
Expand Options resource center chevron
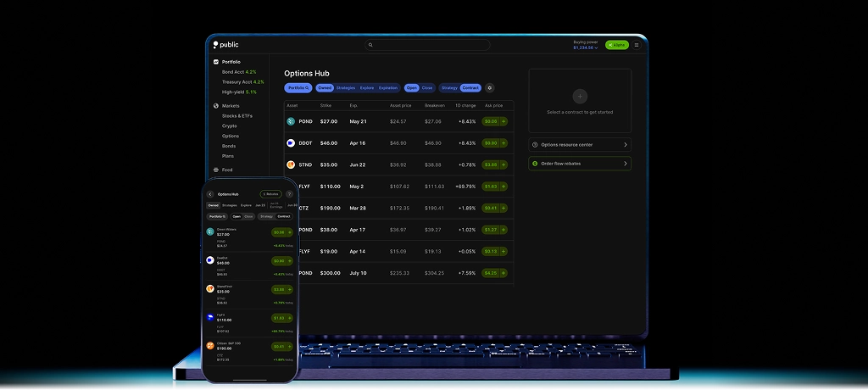click(x=625, y=145)
